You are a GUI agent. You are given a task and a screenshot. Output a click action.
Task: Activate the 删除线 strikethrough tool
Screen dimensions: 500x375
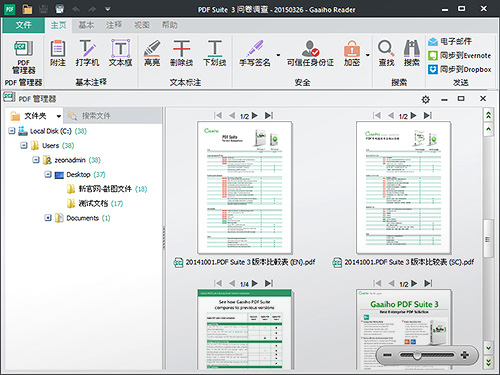tap(181, 53)
